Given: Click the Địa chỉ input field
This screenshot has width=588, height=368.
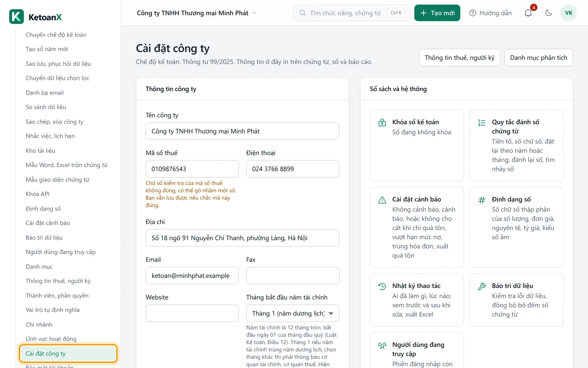Looking at the screenshot, I should [242, 238].
